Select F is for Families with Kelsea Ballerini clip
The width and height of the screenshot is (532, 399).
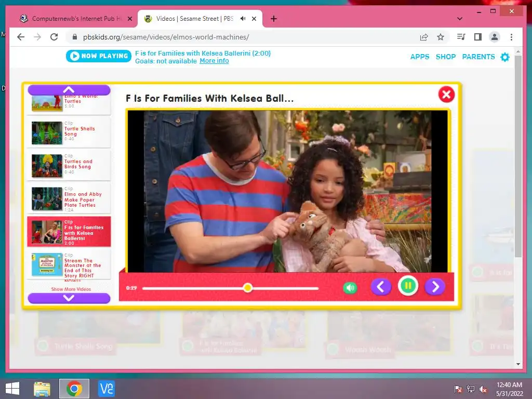tap(69, 231)
